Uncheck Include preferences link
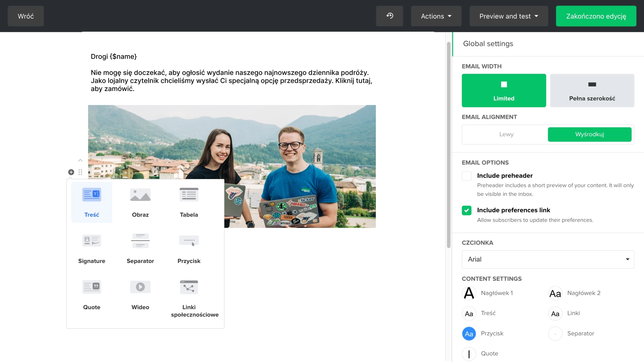Viewport: 644px width, 362px height. click(x=466, y=210)
